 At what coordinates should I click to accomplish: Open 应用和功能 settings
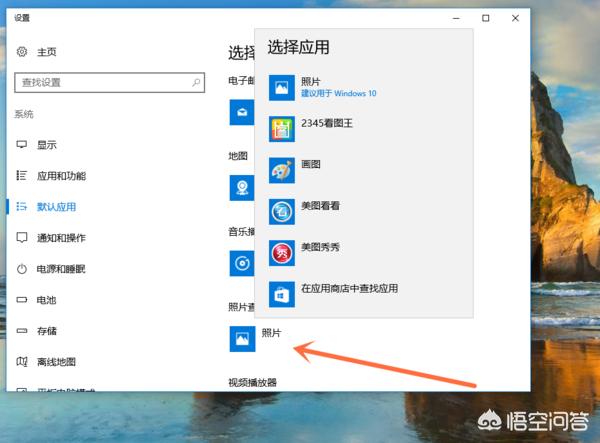pyautogui.click(x=61, y=176)
